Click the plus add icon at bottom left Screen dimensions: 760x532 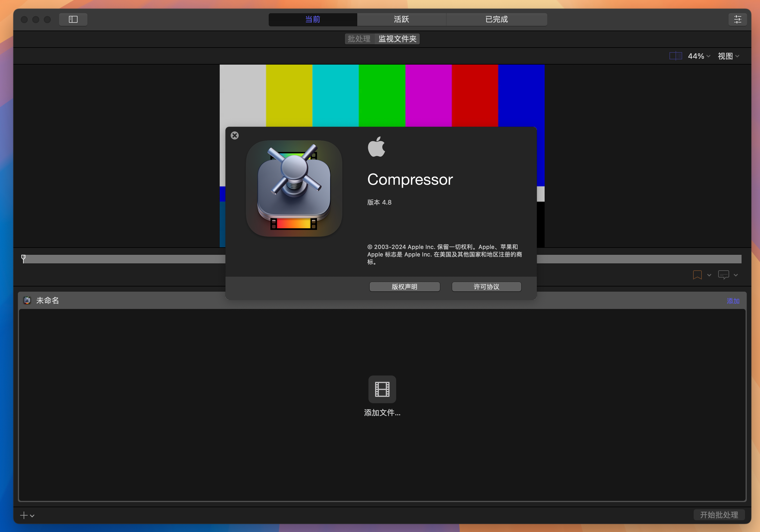(24, 515)
